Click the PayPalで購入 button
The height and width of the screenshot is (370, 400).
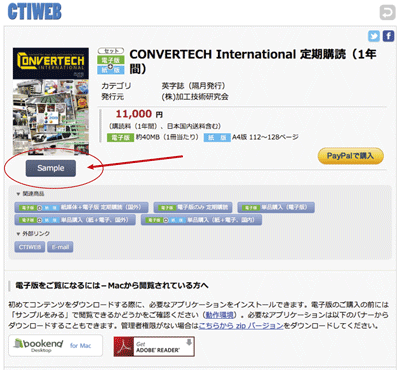[351, 156]
